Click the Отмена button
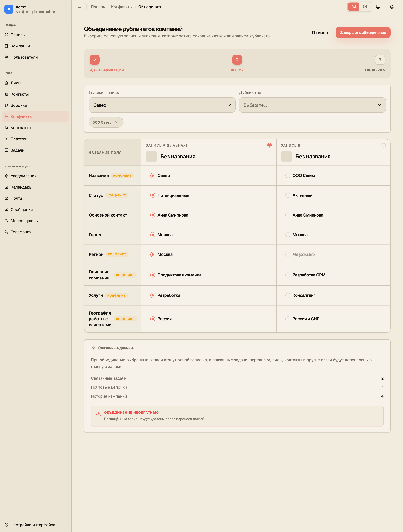 320,32
